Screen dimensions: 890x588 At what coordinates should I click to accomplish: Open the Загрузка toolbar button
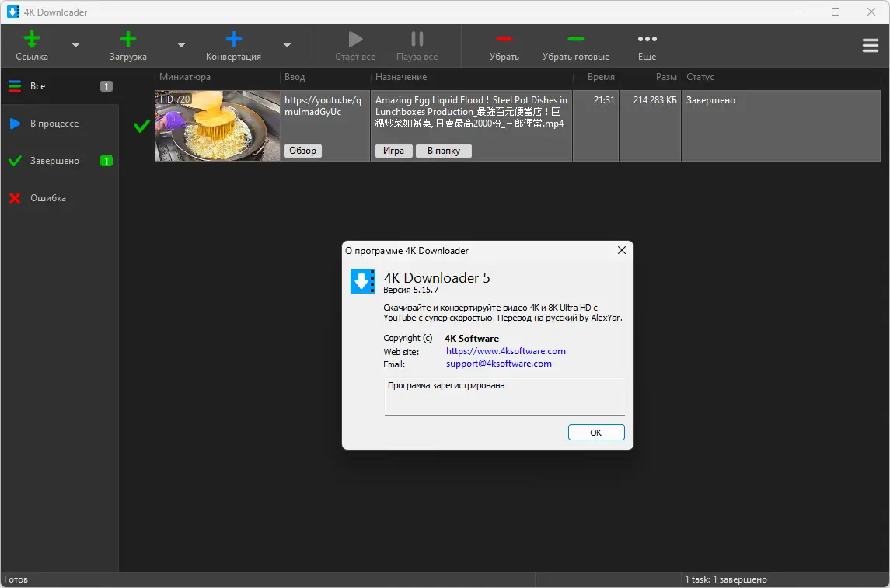pos(127,46)
